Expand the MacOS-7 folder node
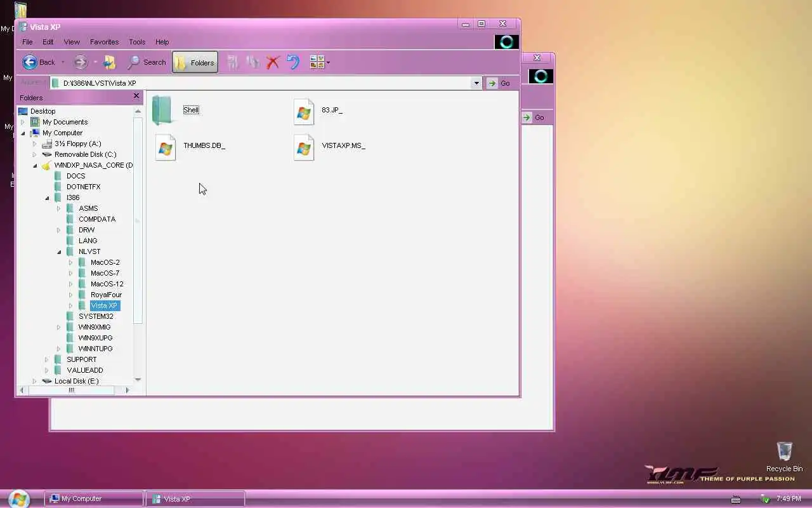Screen dimensions: 812x508 pos(71,273)
